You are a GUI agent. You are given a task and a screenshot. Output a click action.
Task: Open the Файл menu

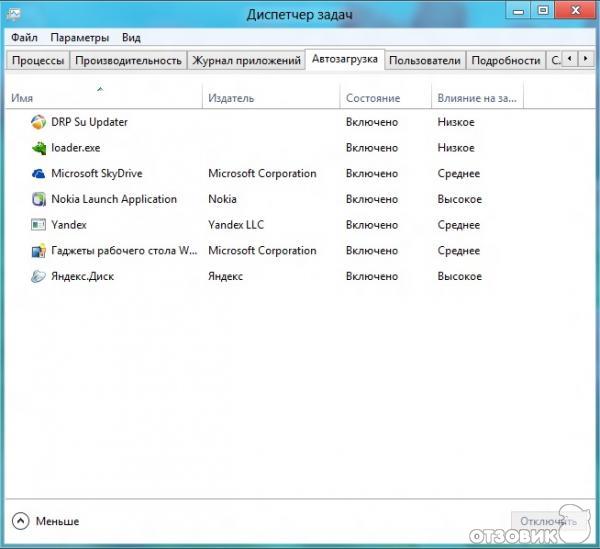click(x=24, y=37)
